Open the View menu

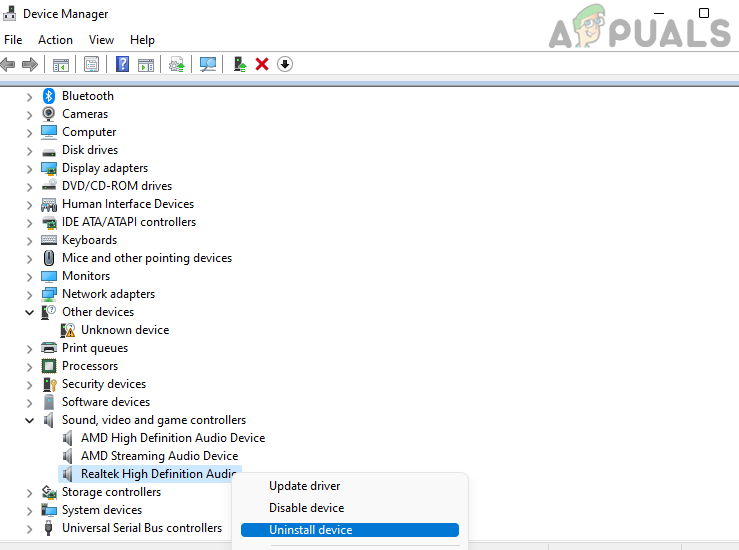101,40
